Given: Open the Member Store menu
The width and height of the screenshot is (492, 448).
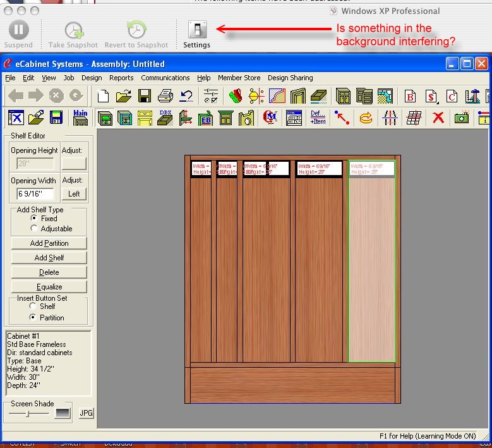Looking at the screenshot, I should coord(239,78).
